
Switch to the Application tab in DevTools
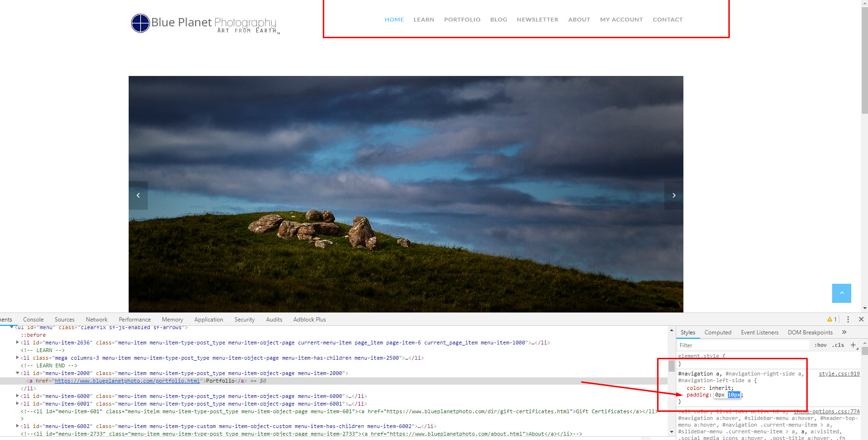[x=209, y=320]
